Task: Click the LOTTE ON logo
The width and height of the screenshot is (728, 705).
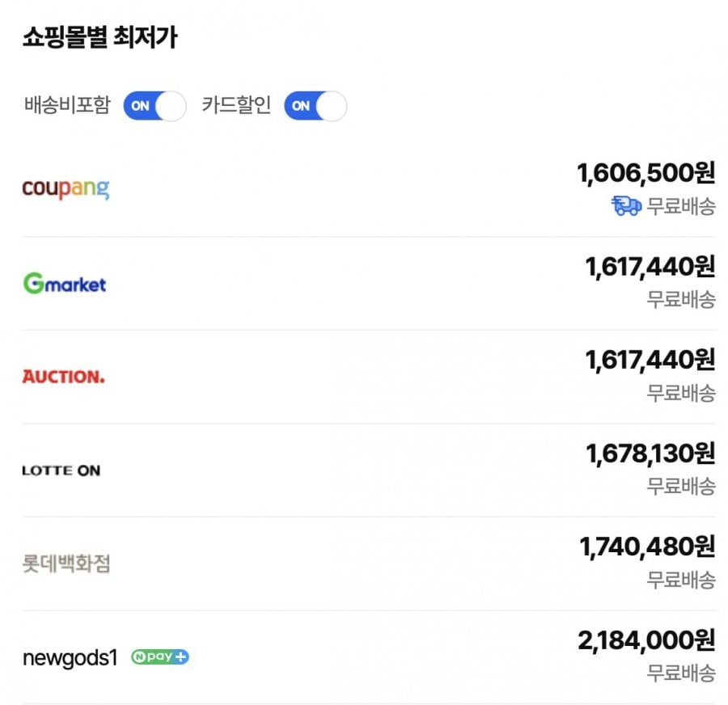Action: 61,471
